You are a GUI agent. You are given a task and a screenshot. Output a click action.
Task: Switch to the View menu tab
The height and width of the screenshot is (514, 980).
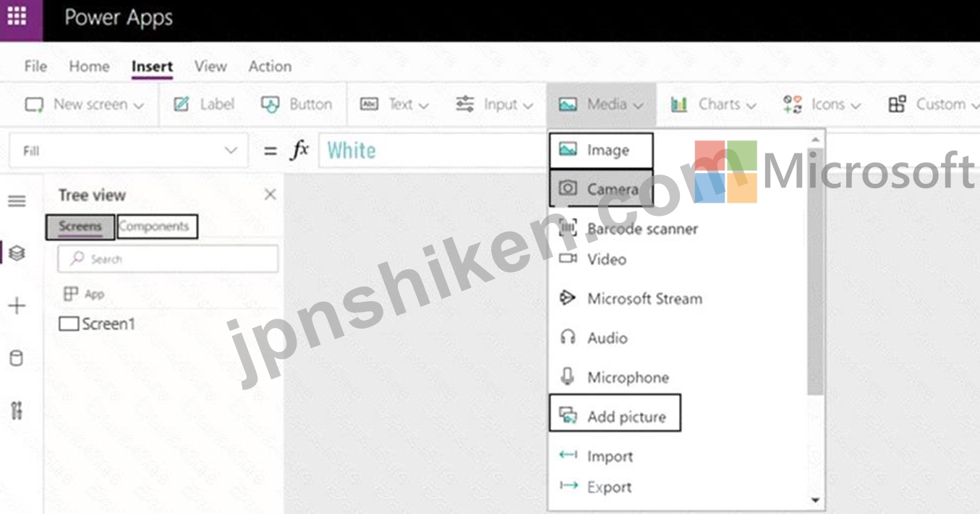[210, 66]
